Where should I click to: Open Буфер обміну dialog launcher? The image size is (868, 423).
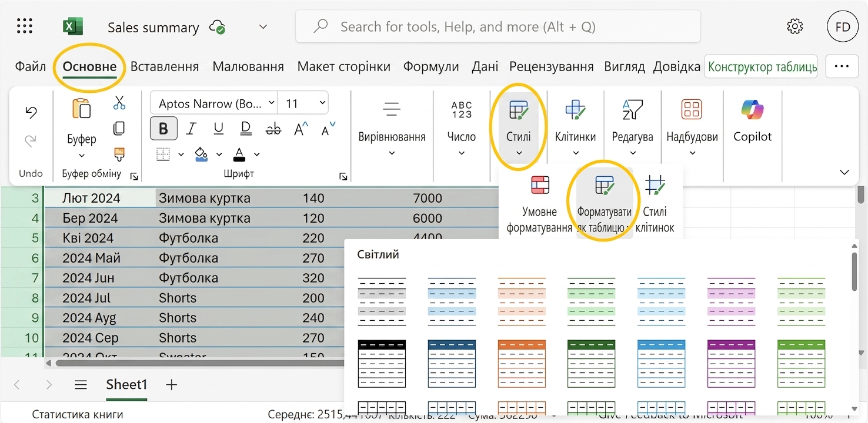(134, 176)
